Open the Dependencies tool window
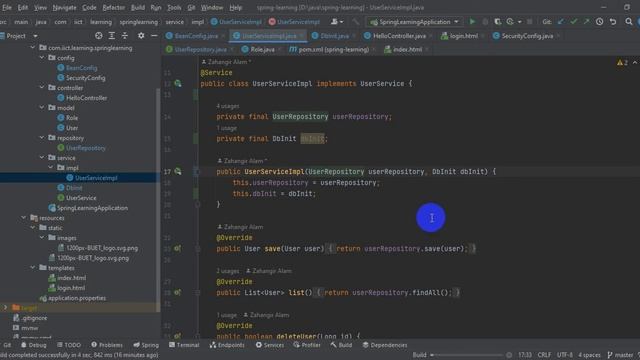Viewport: 640px width, 360px height. 384,345
